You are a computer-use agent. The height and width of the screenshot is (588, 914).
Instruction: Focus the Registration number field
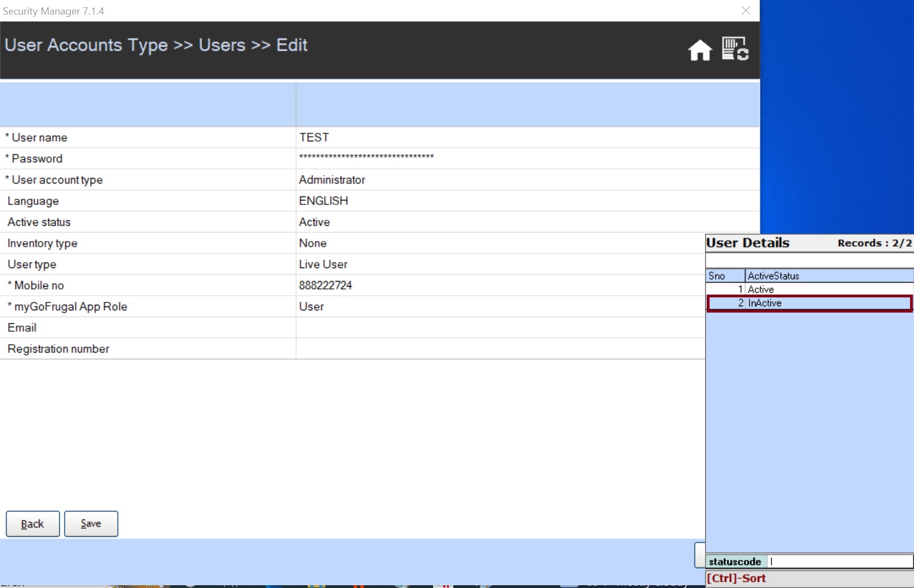click(501, 349)
